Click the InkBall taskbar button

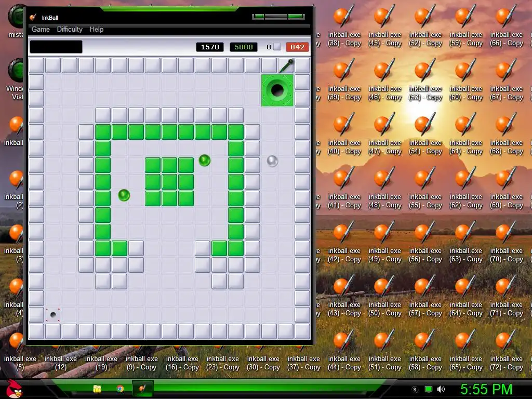pyautogui.click(x=142, y=389)
